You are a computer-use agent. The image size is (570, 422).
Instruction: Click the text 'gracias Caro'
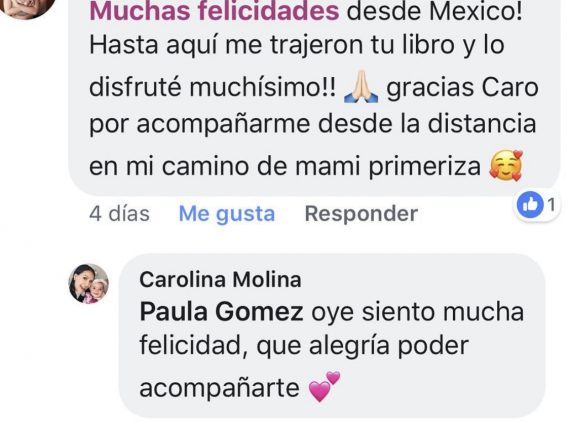point(462,88)
